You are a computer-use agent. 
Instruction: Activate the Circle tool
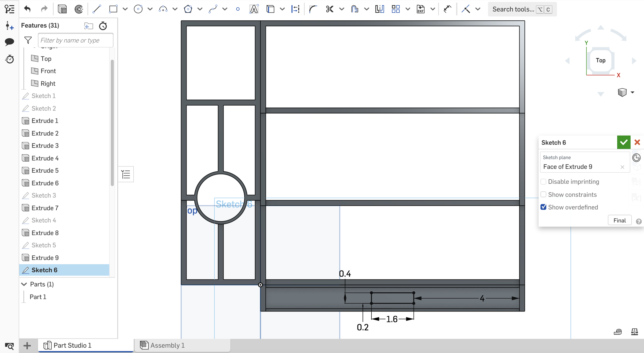(x=138, y=9)
